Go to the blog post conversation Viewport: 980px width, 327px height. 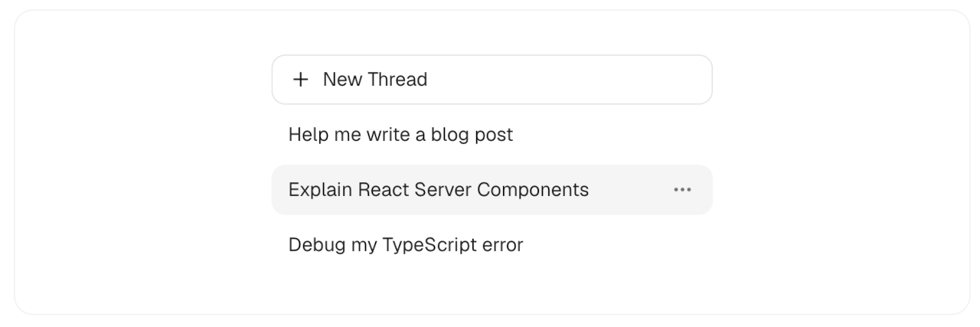pyautogui.click(x=400, y=135)
